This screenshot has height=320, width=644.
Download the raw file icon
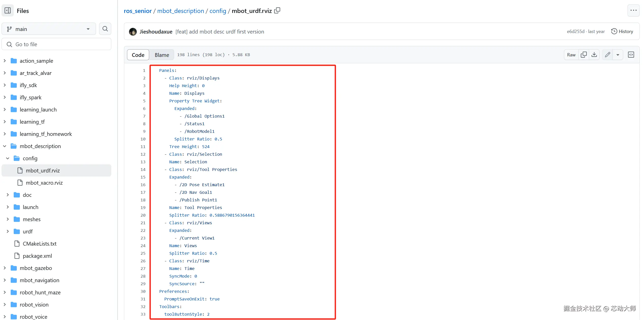594,55
